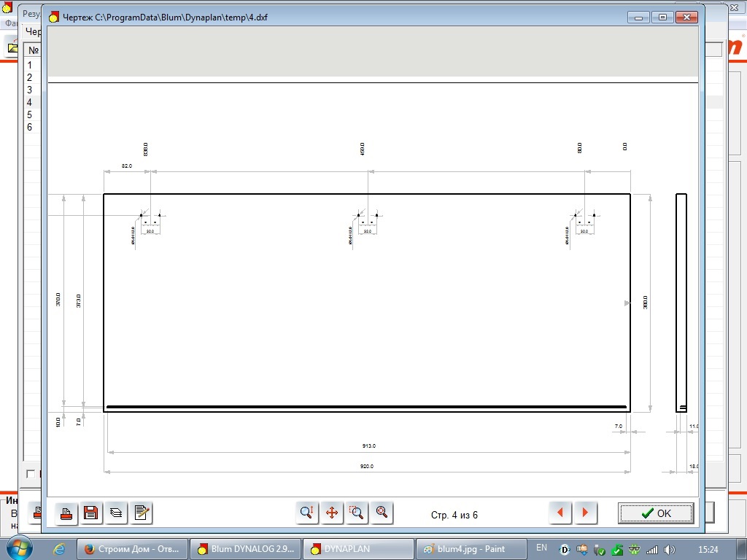Select the dynamic zoom magnifier tool
This screenshot has height=560, width=747.
[x=307, y=513]
